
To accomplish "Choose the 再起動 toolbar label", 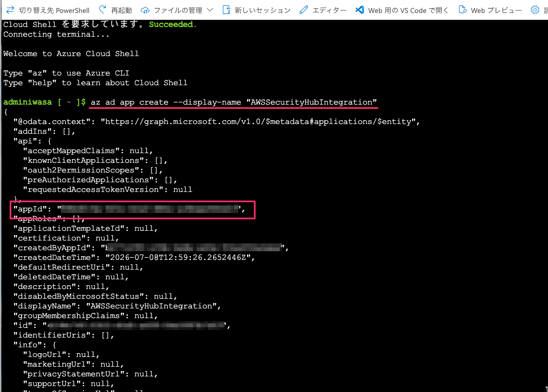I will 121,10.
